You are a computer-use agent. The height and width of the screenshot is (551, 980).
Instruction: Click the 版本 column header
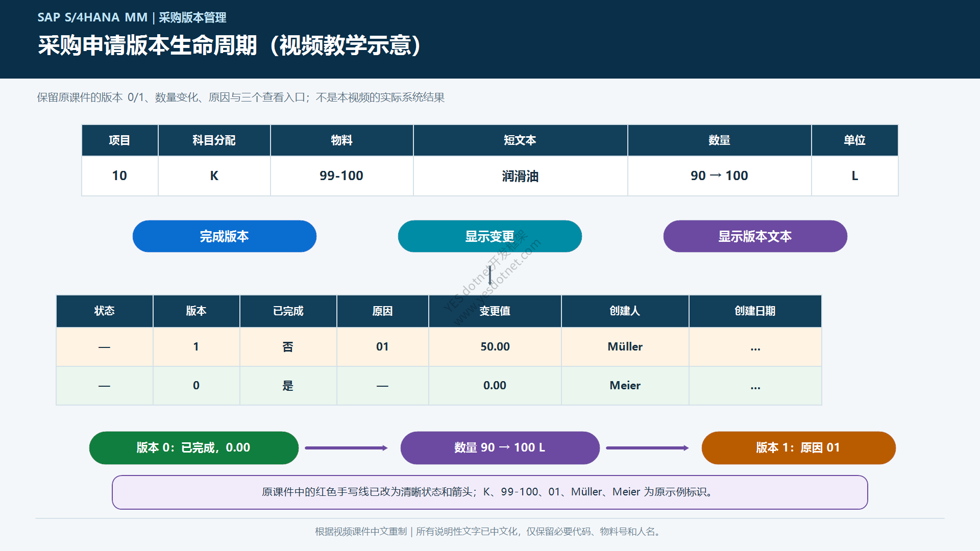(197, 311)
